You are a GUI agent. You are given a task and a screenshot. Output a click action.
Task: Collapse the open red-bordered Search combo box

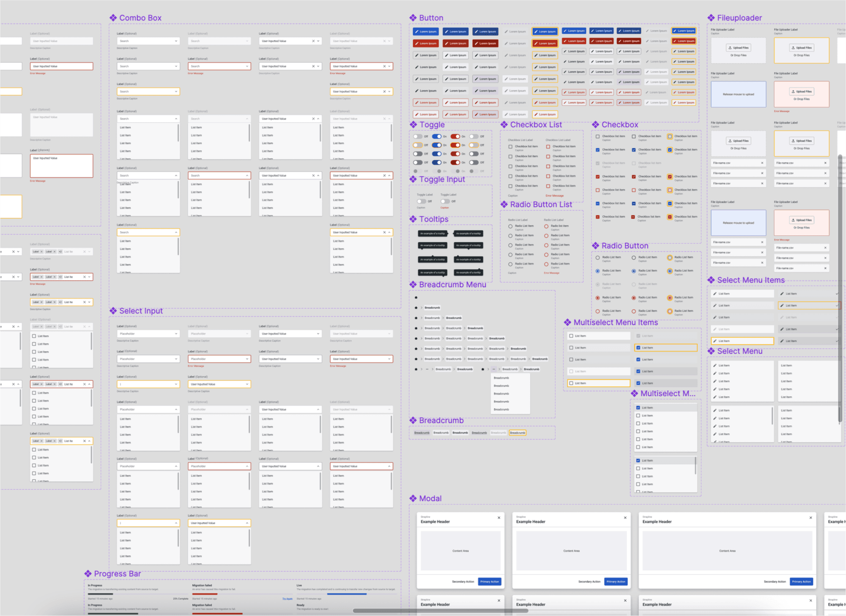247,175
